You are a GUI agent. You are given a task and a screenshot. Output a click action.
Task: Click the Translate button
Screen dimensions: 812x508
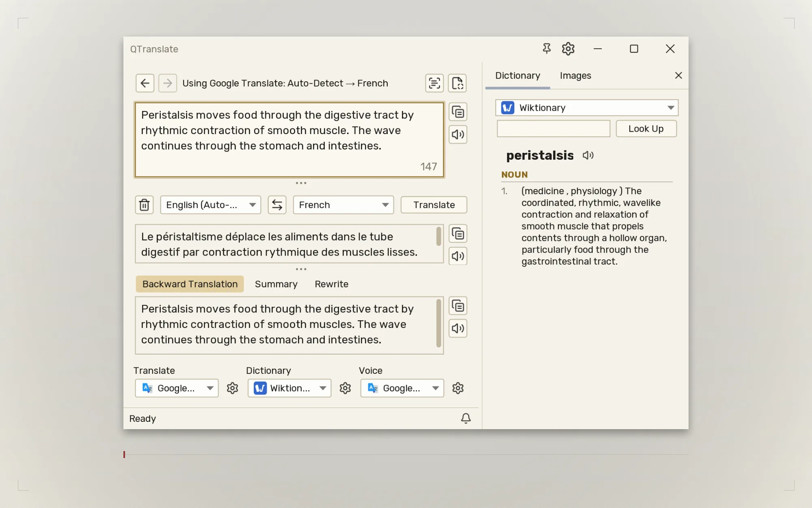point(434,205)
